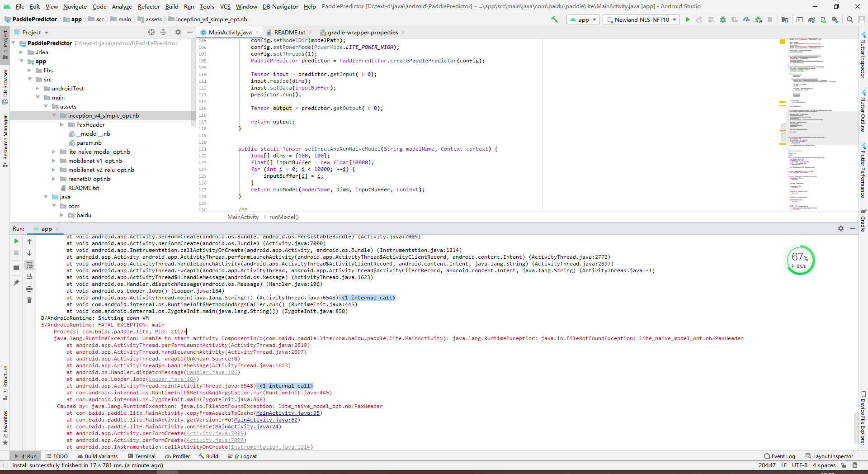Expand the lite_naive_model_opt.nb folder

point(54,152)
